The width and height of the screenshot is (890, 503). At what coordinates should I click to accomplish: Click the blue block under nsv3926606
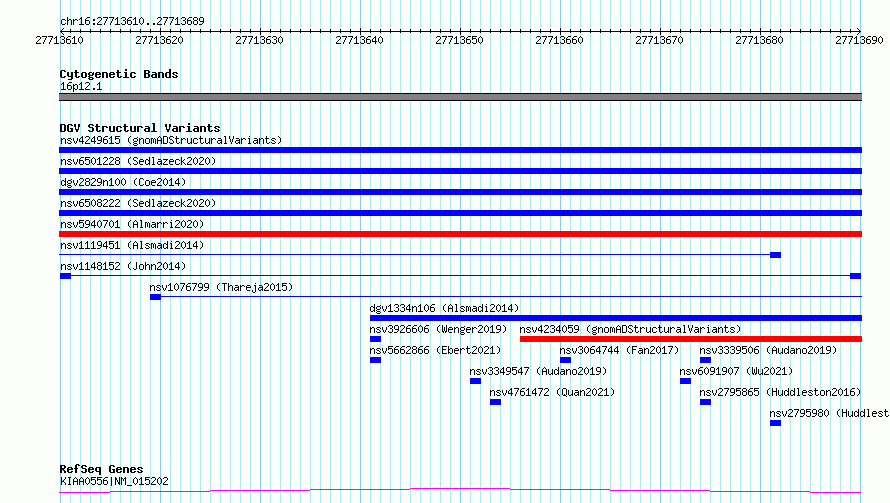click(375, 339)
